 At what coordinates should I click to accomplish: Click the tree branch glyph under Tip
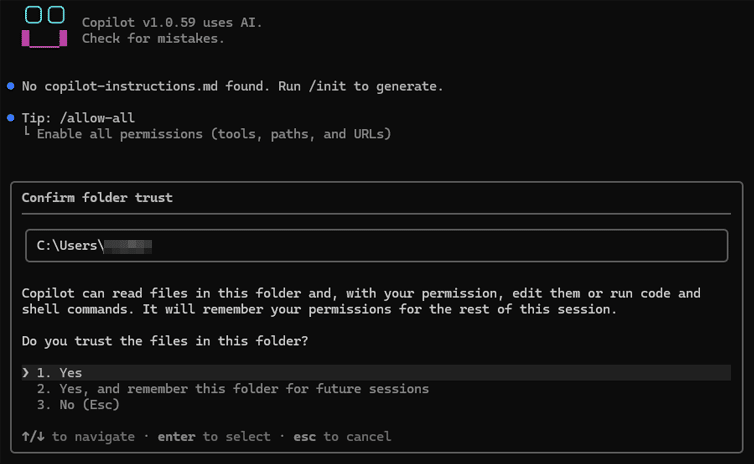point(27,132)
